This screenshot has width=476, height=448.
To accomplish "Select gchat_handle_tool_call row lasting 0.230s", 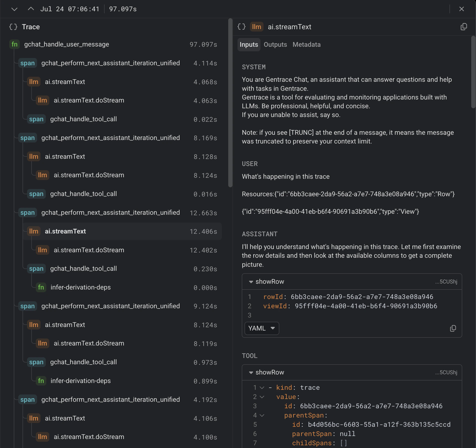I will (122, 268).
